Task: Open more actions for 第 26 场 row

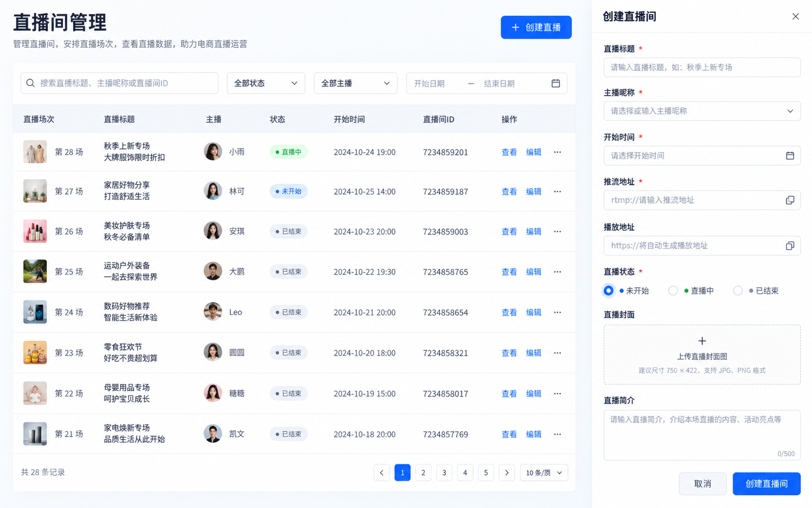Action: click(x=558, y=231)
